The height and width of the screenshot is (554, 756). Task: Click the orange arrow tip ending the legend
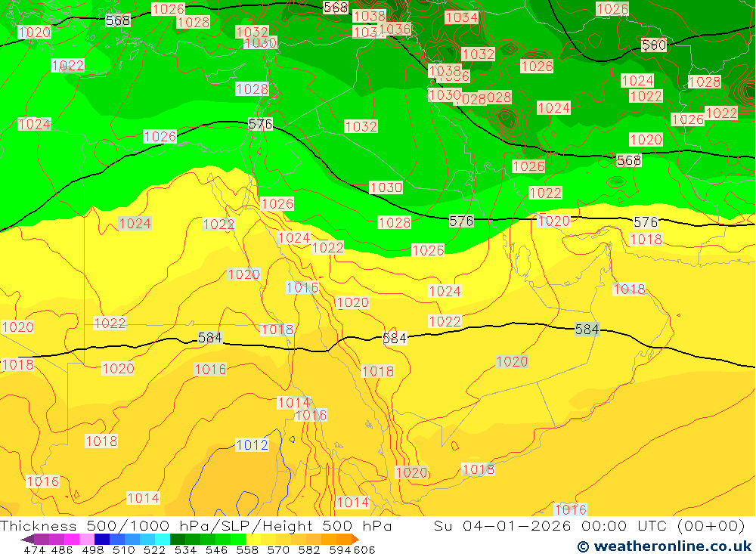coord(355,539)
